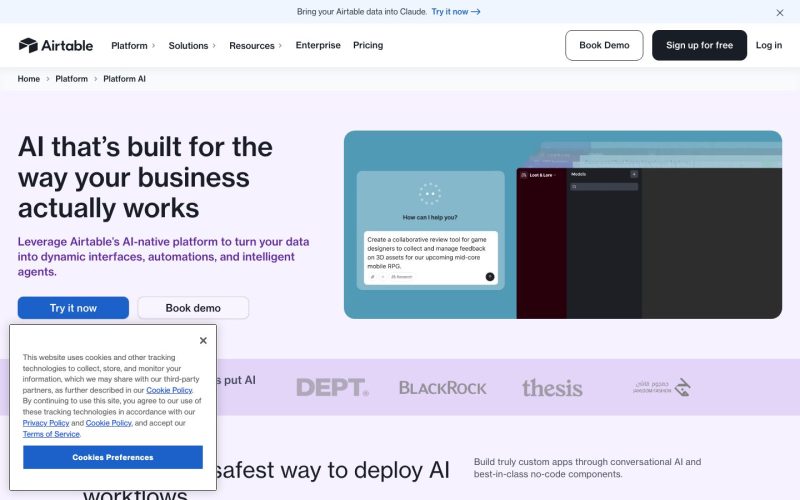Click the Kingdom Fashion logo
The width and height of the screenshot is (800, 500).
(x=662, y=387)
